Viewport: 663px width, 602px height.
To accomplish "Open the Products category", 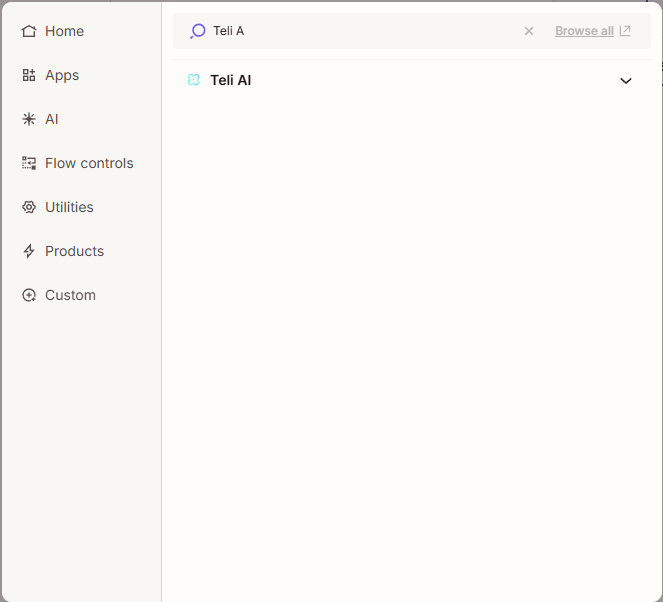I will coord(63,251).
